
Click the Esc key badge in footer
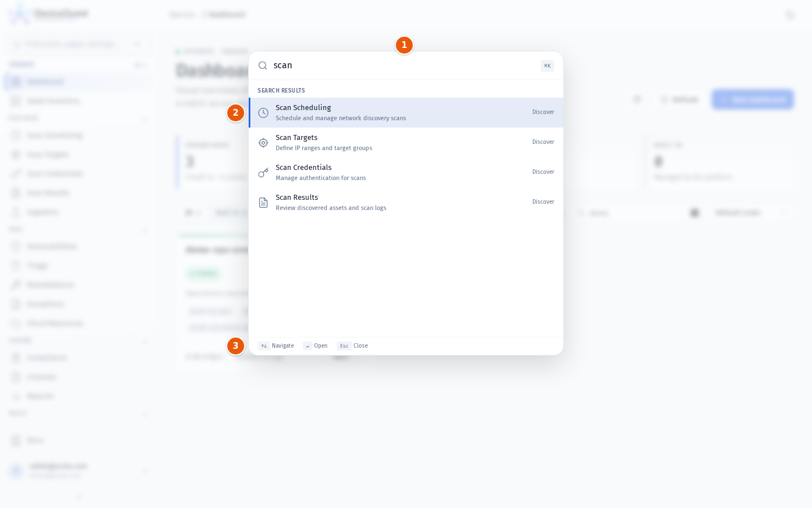click(344, 346)
